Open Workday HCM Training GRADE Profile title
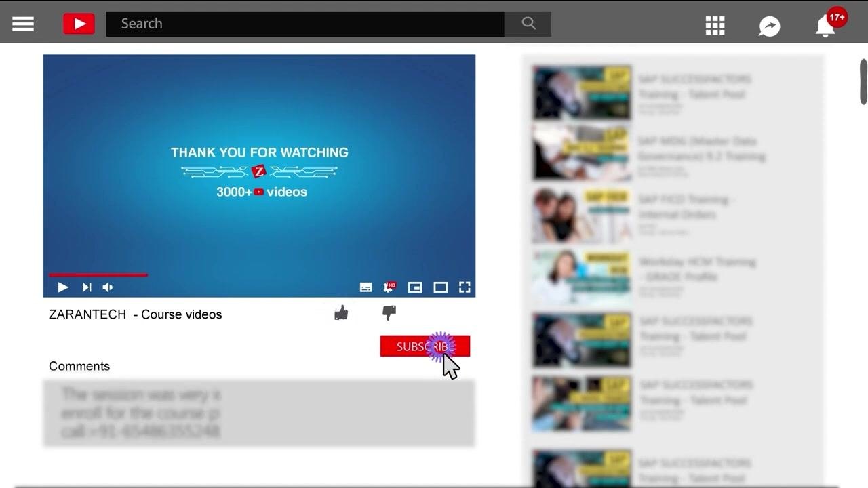The width and height of the screenshot is (868, 488). 698,269
